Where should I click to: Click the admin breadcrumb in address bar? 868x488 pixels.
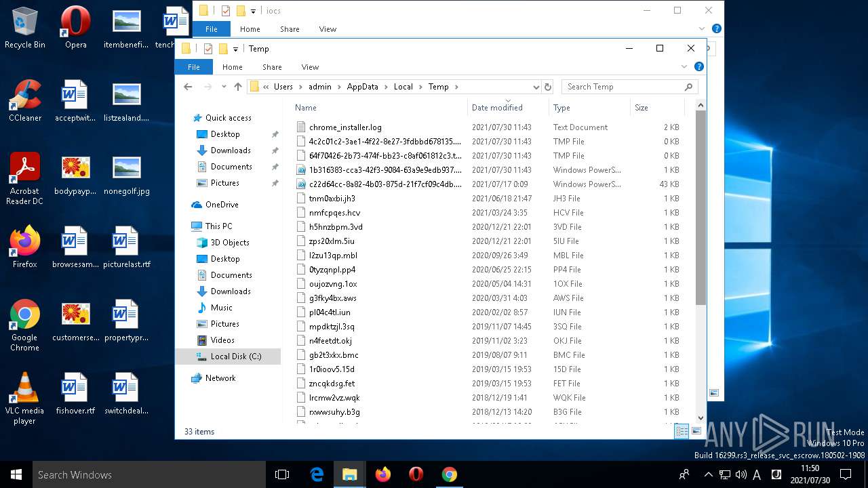320,87
